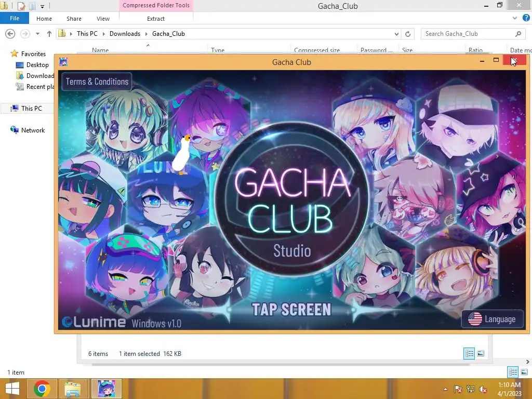
Task: Switch to large icons view in inner window
Action: (481, 353)
